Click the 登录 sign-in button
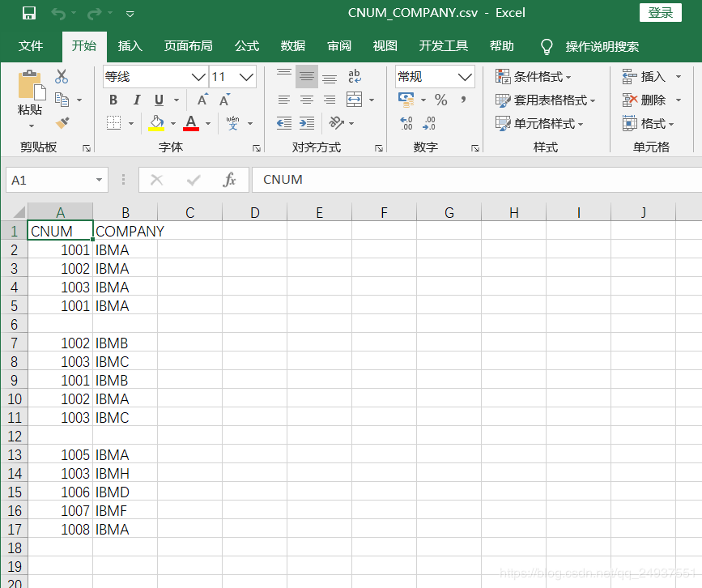 660,12
